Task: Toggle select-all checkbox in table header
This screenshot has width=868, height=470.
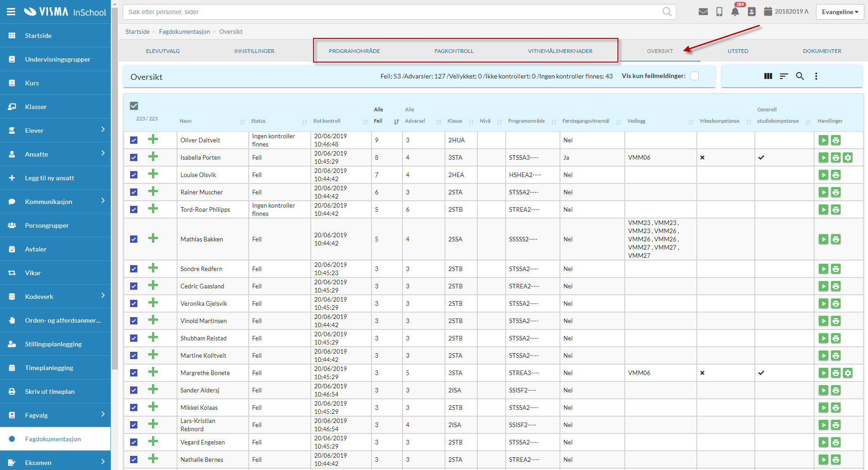Action: (134, 106)
